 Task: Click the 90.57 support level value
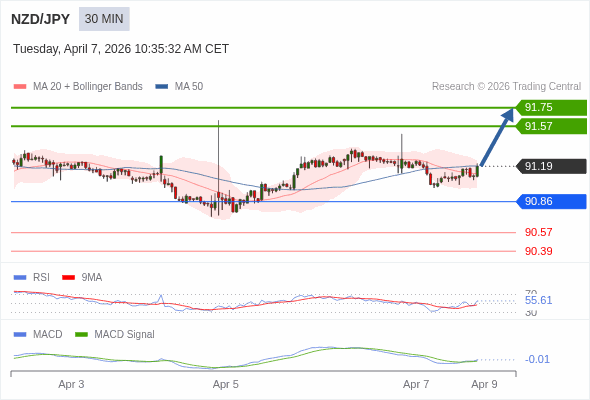[539, 232]
